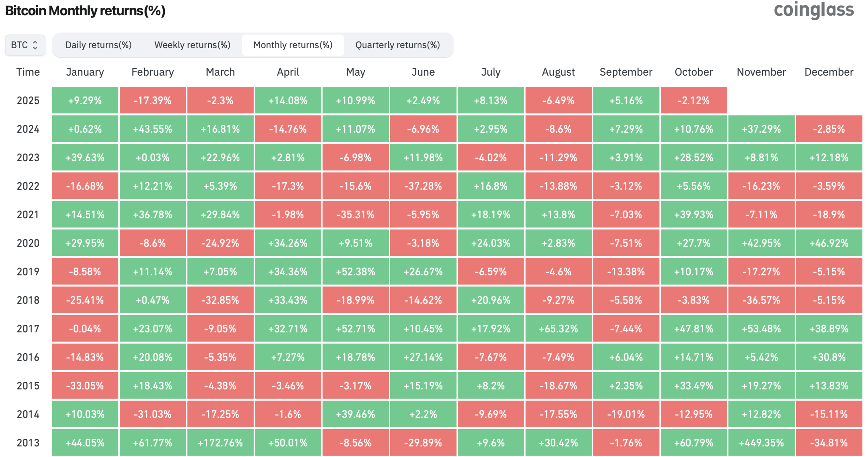868x457 pixels.
Task: Select the 2017 August +65.32% cell
Action: click(x=558, y=328)
